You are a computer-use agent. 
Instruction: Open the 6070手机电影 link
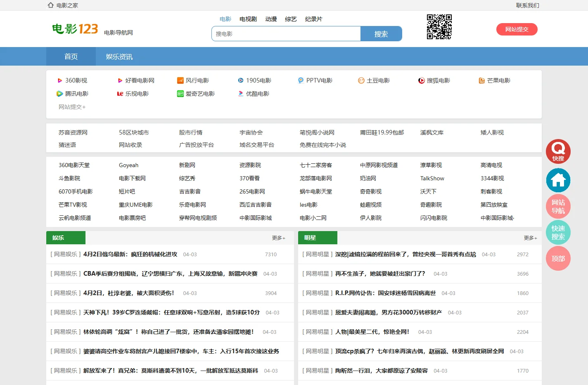pyautogui.click(x=76, y=191)
